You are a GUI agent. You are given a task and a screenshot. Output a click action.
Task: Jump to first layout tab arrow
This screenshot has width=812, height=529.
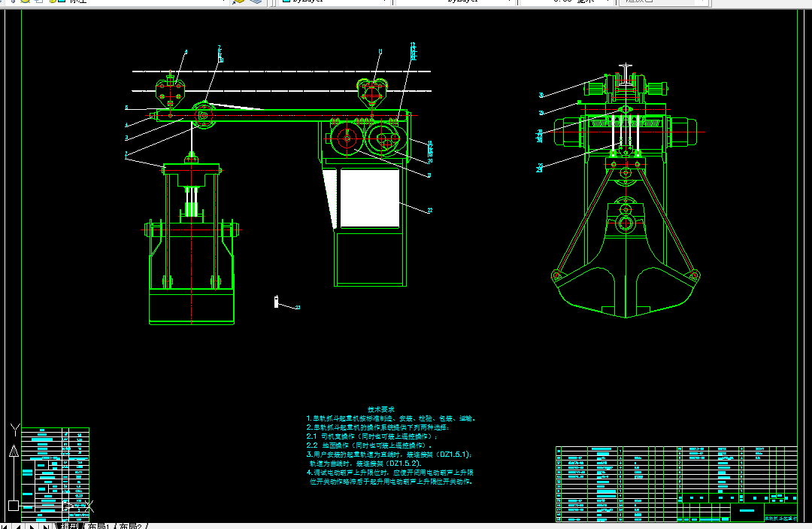pyautogui.click(x=5, y=527)
